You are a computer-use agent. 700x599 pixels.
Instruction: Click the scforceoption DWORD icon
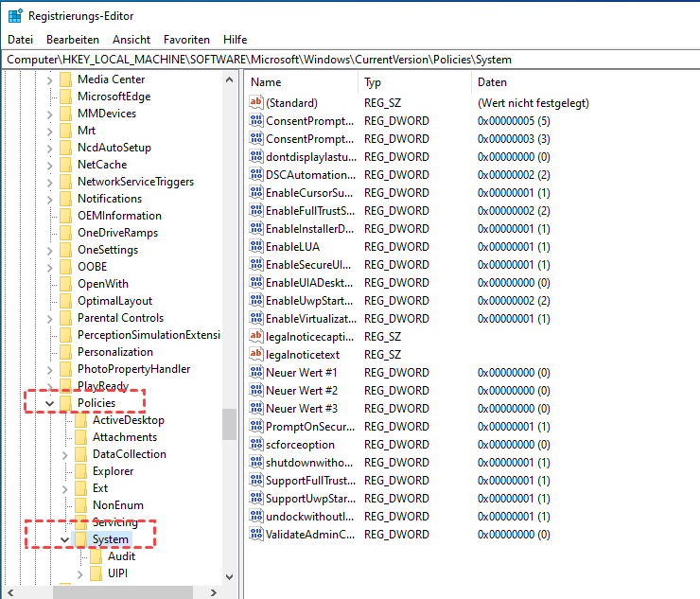point(256,444)
